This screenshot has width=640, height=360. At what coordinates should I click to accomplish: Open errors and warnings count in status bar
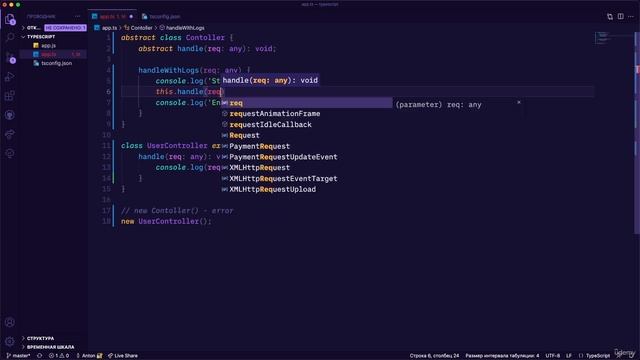pos(59,356)
